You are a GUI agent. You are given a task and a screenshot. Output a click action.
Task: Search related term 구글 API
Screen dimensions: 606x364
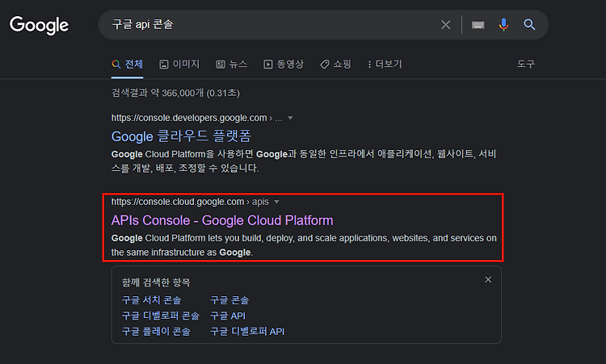coord(228,316)
